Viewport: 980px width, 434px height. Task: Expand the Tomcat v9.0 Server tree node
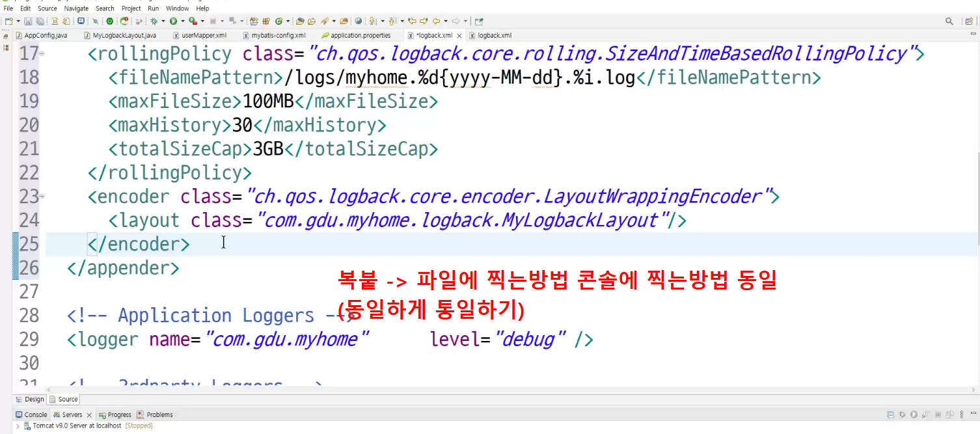coord(18,426)
